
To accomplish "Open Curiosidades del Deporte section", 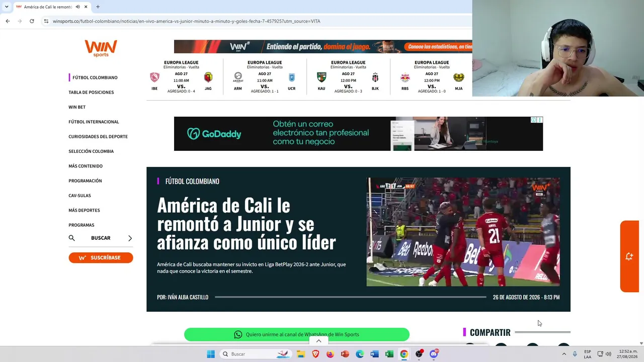I will coord(98,137).
